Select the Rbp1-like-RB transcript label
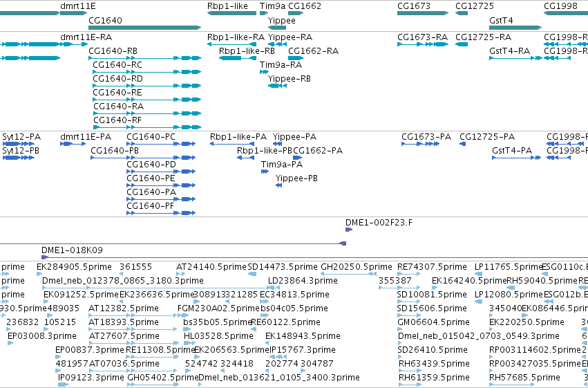The width and height of the screenshot is (588, 388). 247,51
